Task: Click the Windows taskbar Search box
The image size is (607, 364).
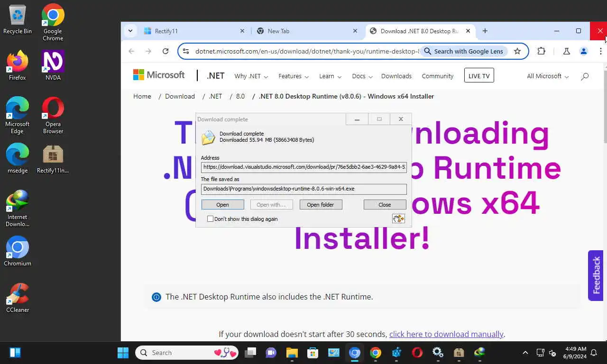Action: tap(187, 353)
